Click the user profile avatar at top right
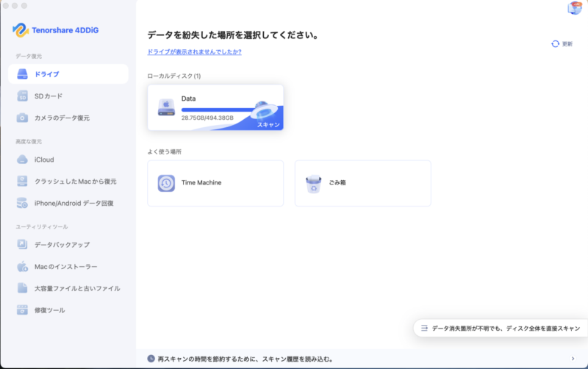Viewport: 588px width, 369px height. (575, 8)
